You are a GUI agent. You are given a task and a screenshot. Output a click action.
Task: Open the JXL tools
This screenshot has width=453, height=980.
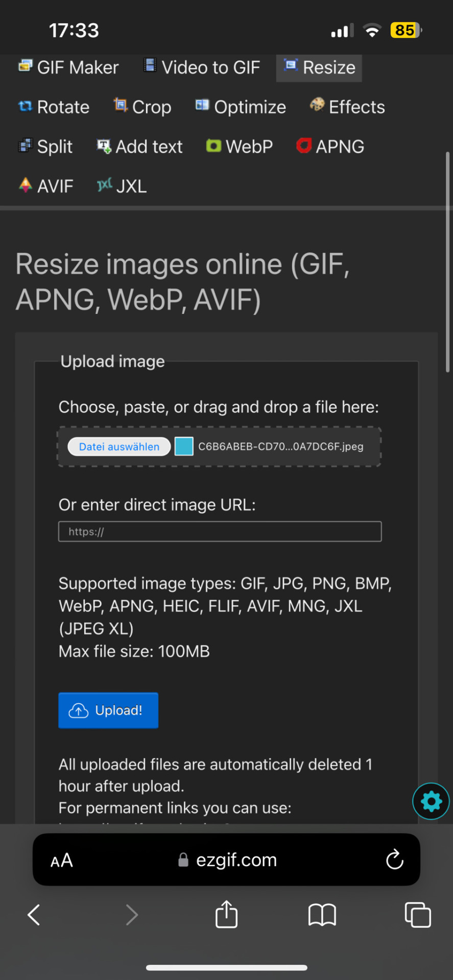coord(122,186)
